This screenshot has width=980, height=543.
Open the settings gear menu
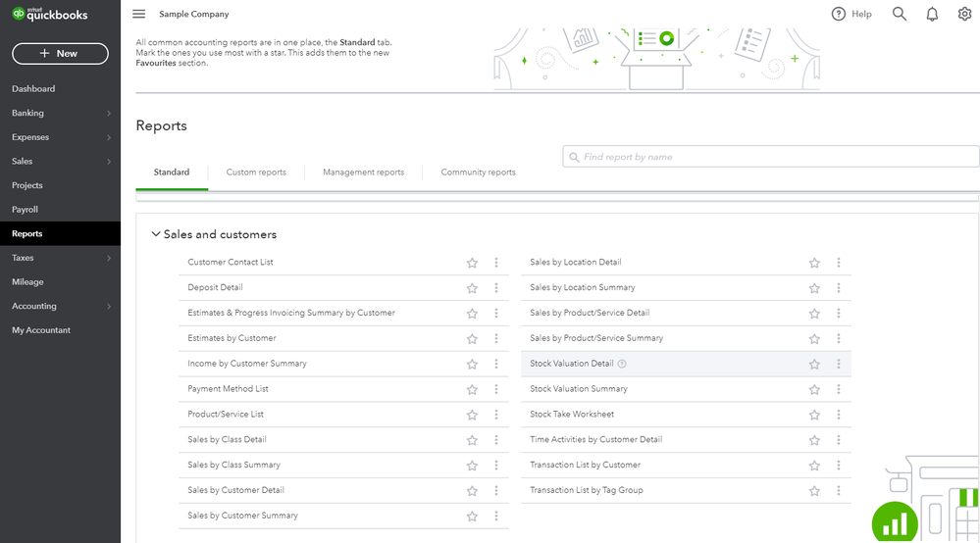[964, 14]
